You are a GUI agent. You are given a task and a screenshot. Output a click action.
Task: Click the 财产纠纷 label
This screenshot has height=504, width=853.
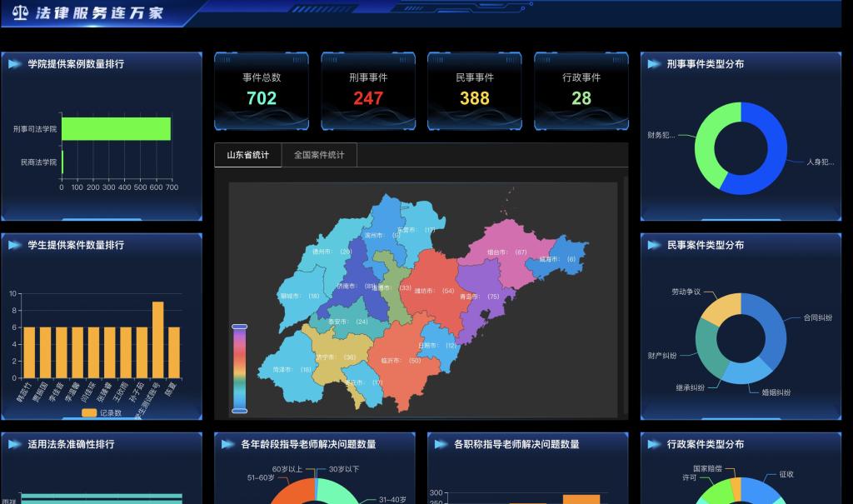[662, 356]
